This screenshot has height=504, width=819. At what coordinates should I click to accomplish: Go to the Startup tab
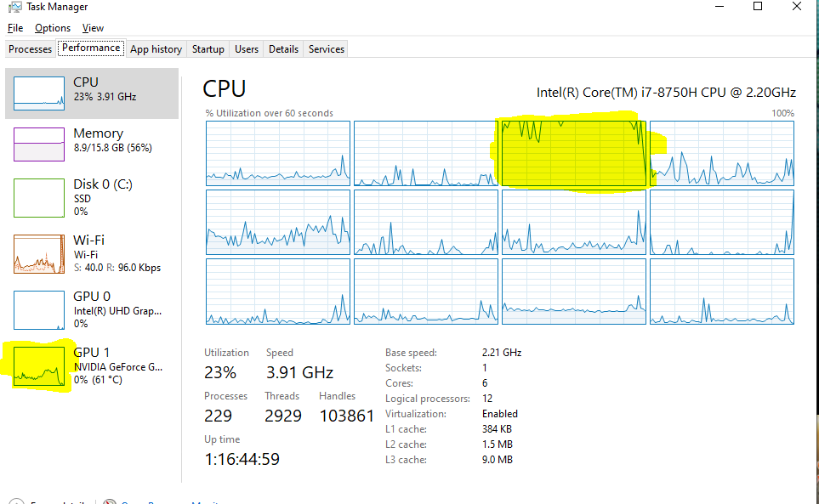click(x=208, y=49)
